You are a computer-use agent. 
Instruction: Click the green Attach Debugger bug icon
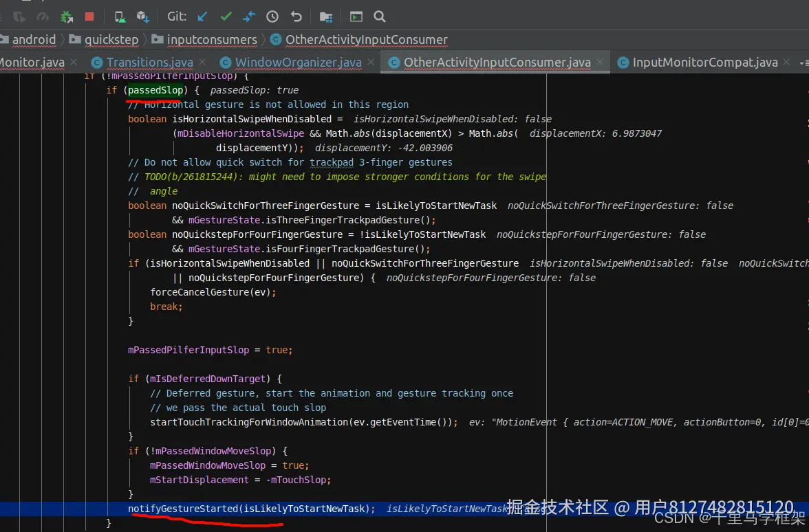tap(67, 16)
